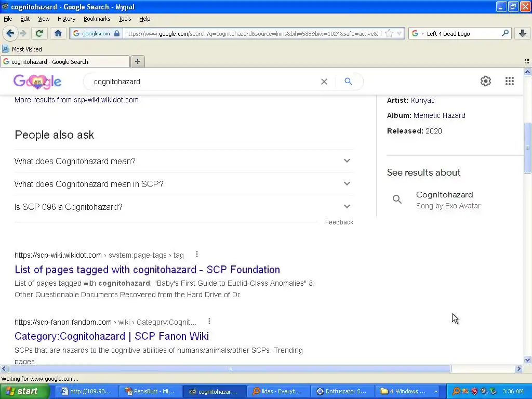532x399 pixels.
Task: Click the Feedback link
Action: tap(339, 222)
